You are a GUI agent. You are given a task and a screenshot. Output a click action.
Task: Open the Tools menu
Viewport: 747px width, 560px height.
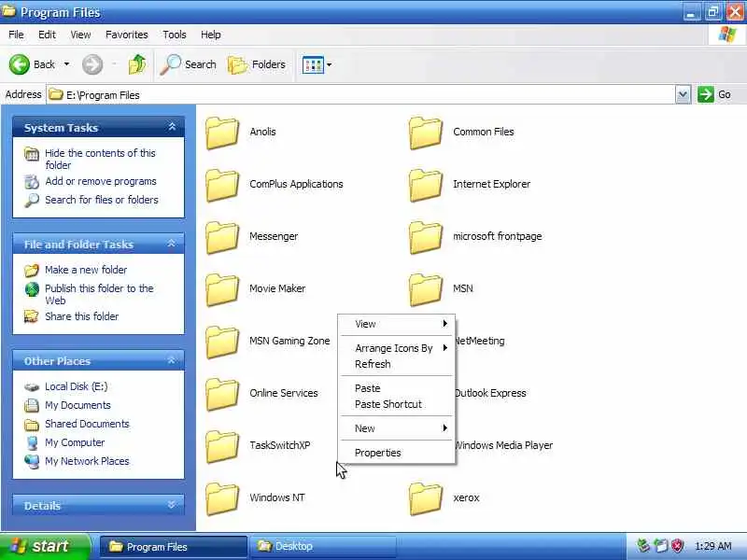click(x=175, y=35)
